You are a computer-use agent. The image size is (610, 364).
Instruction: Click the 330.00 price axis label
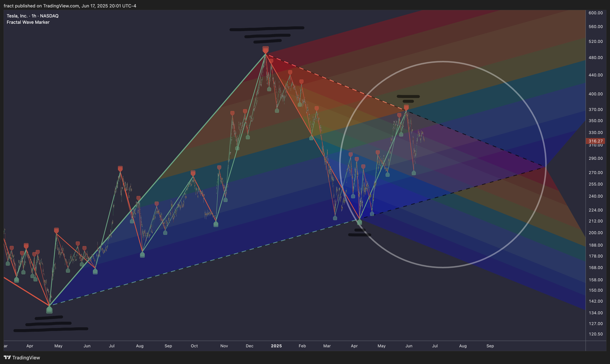[x=596, y=133]
